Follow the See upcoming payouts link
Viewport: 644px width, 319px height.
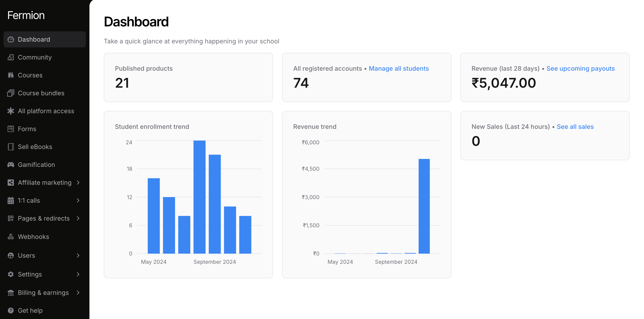point(580,68)
